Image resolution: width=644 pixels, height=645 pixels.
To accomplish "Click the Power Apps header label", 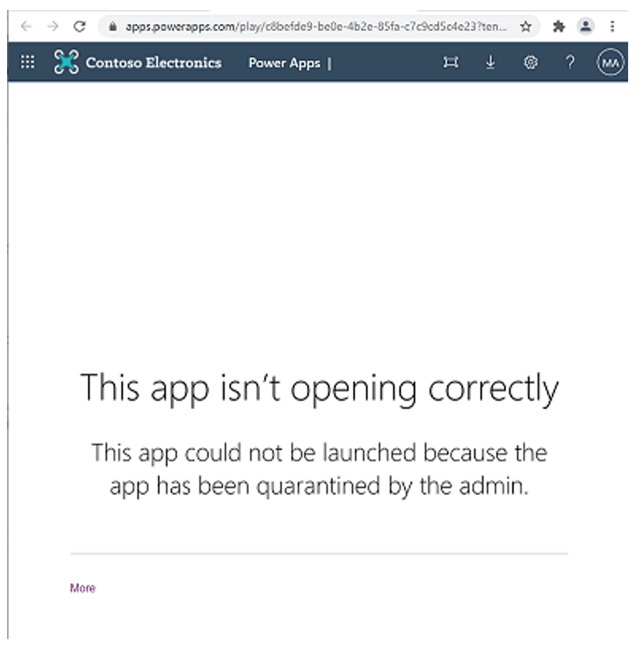I will coord(284,63).
